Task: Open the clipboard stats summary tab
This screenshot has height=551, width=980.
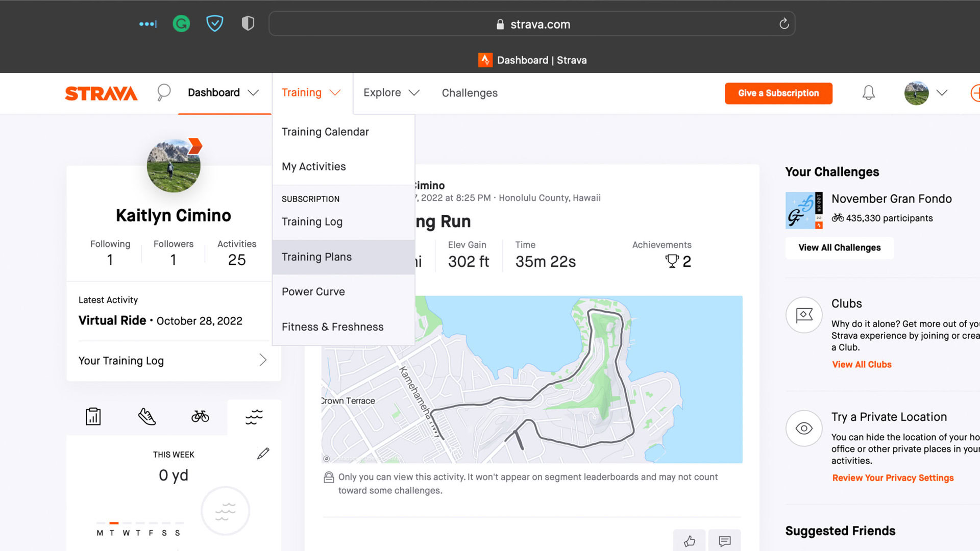Action: click(x=93, y=417)
